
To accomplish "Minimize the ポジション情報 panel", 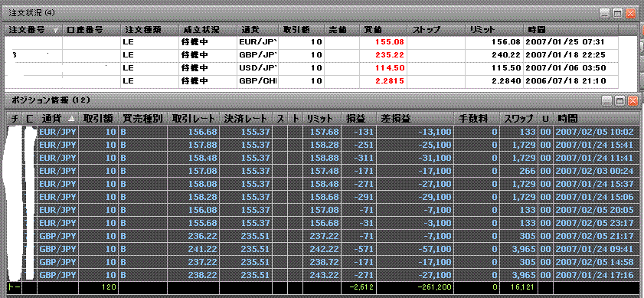I will coord(607,100).
